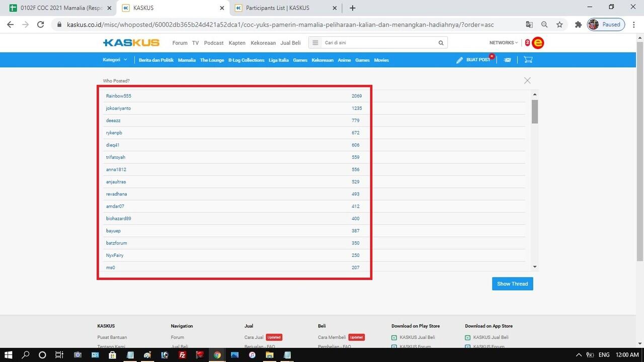Open Podcast in the top navigation

point(214,43)
